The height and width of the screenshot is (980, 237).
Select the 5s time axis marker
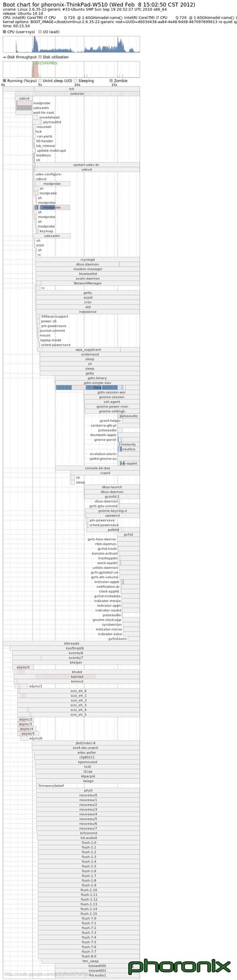coord(40,85)
